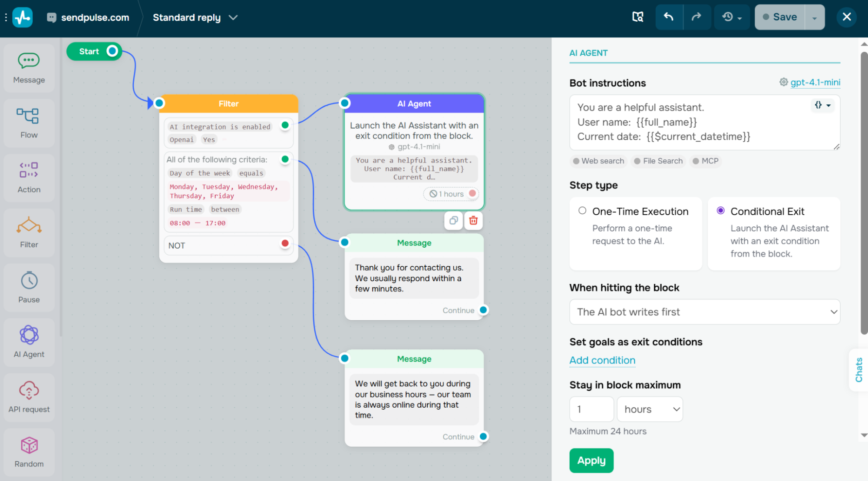Screen dimensions: 868x481
Task: Close the flow editor
Action: (846, 17)
